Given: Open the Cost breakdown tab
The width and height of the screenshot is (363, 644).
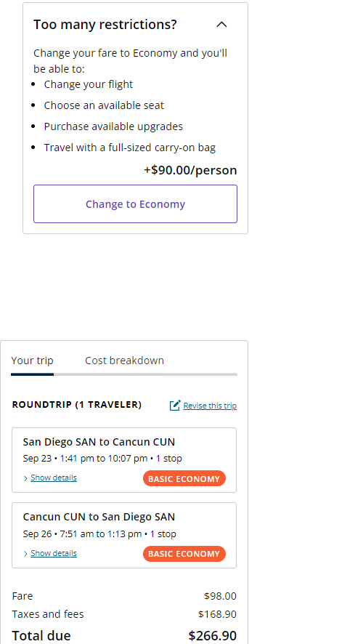Looking at the screenshot, I should click(124, 361).
